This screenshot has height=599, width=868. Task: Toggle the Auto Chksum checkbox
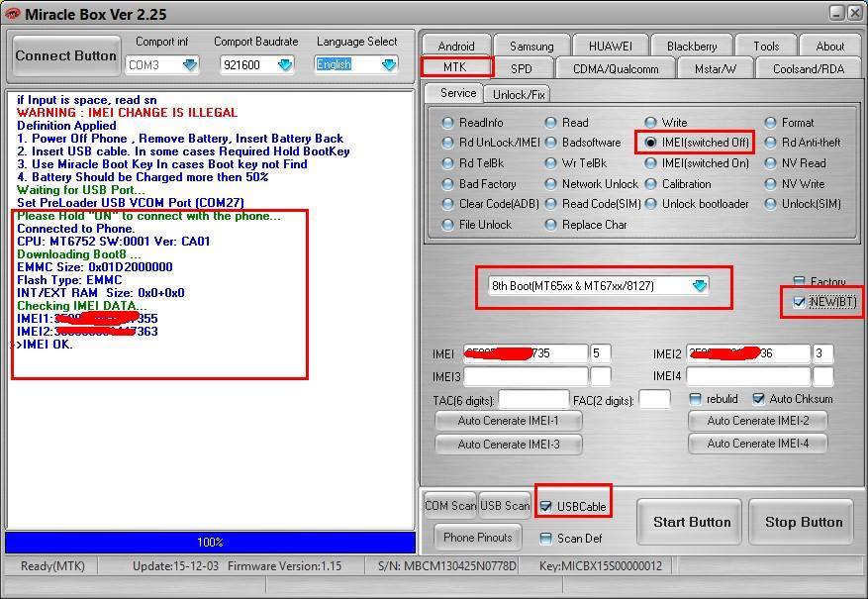pos(758,399)
